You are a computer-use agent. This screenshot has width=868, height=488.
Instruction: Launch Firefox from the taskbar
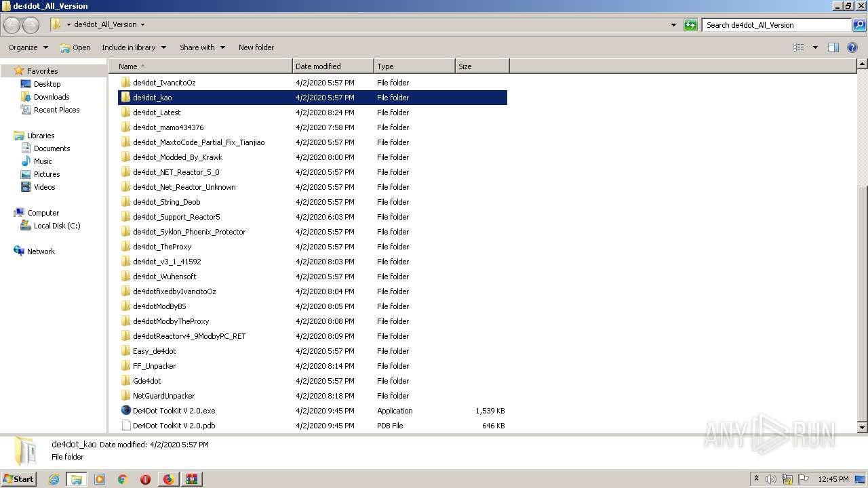pos(168,479)
